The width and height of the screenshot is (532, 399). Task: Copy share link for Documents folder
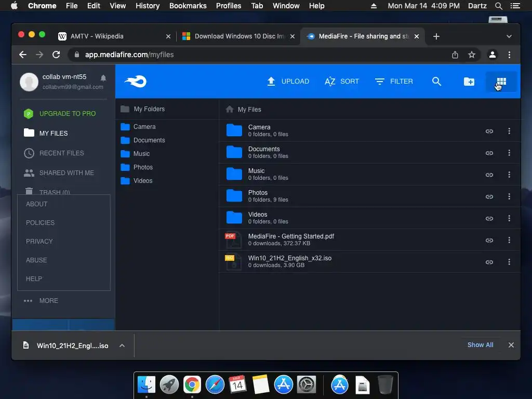489,153
